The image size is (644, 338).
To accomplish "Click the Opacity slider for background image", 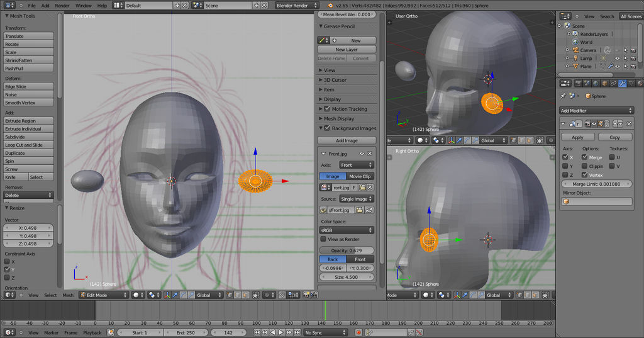I will (x=347, y=251).
